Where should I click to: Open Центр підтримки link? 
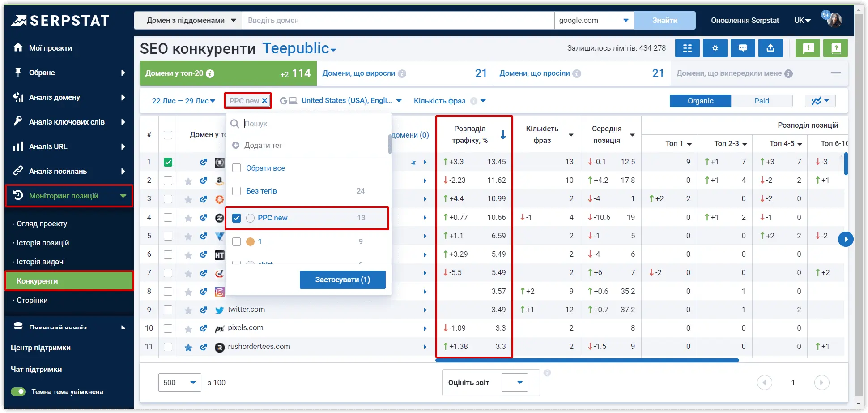coord(41,348)
